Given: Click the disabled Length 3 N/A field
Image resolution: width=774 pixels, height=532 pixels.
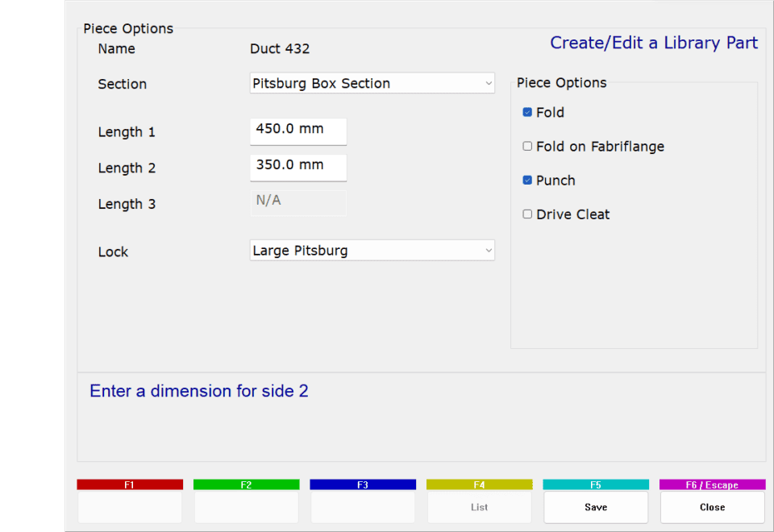Looking at the screenshot, I should pyautogui.click(x=298, y=203).
